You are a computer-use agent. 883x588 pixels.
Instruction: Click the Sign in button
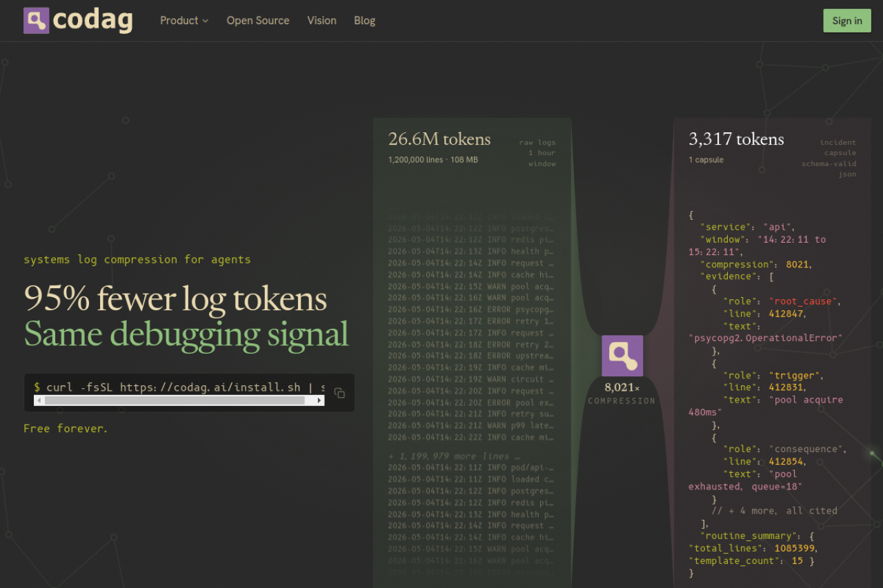tap(847, 21)
